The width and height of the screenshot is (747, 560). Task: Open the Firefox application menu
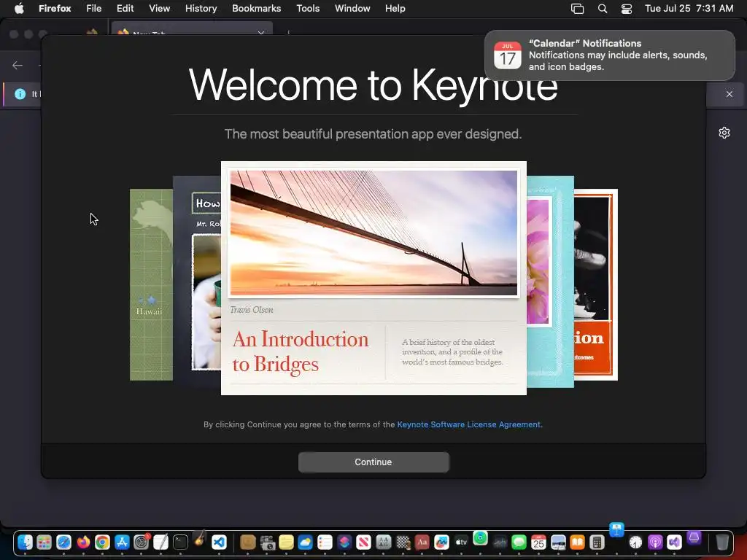pyautogui.click(x=55, y=9)
